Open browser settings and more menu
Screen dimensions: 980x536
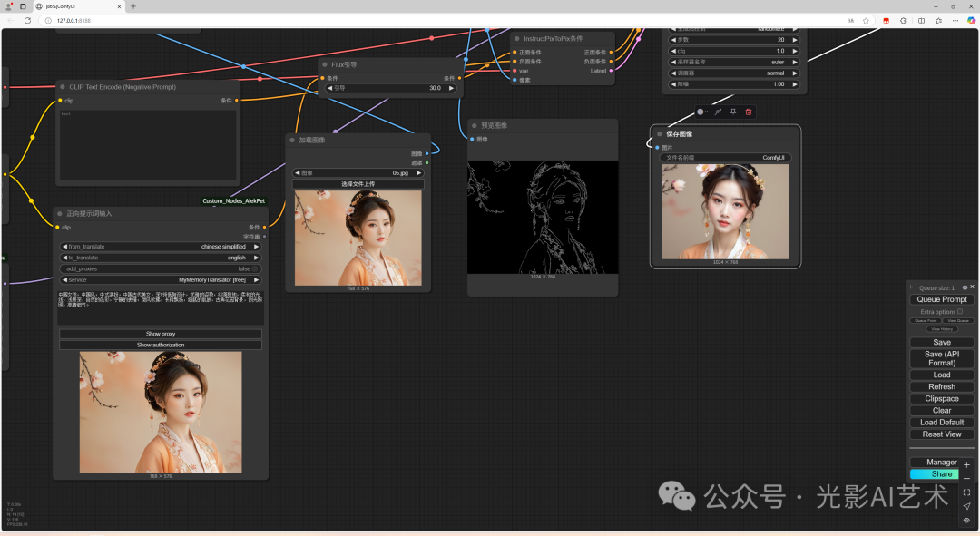click(955, 21)
